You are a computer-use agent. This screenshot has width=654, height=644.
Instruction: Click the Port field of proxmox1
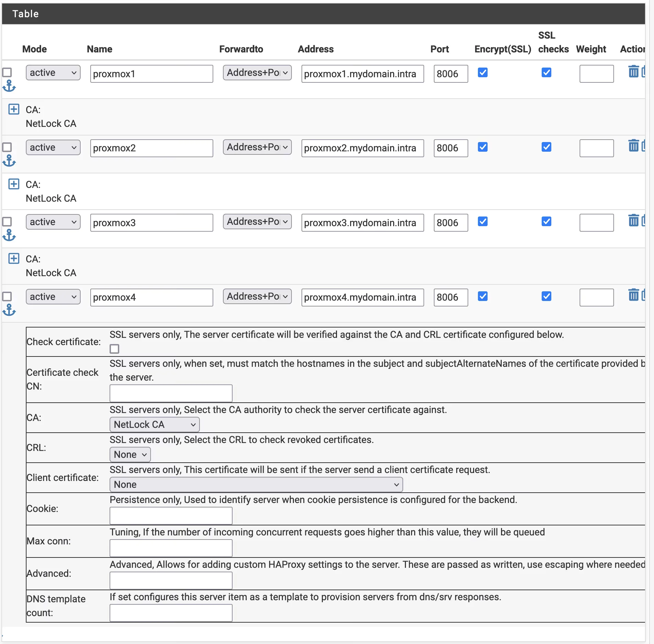pyautogui.click(x=450, y=73)
